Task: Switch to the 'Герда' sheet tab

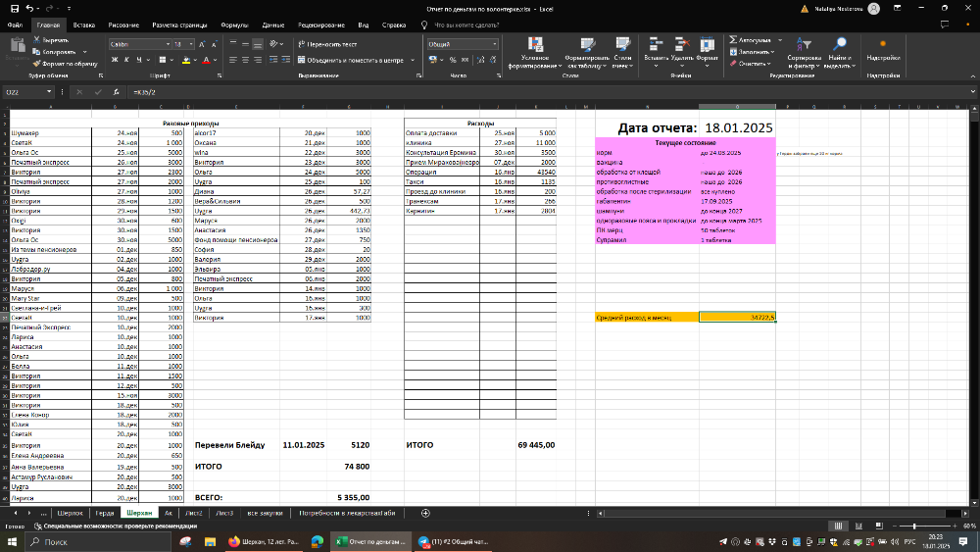Action: [105, 513]
